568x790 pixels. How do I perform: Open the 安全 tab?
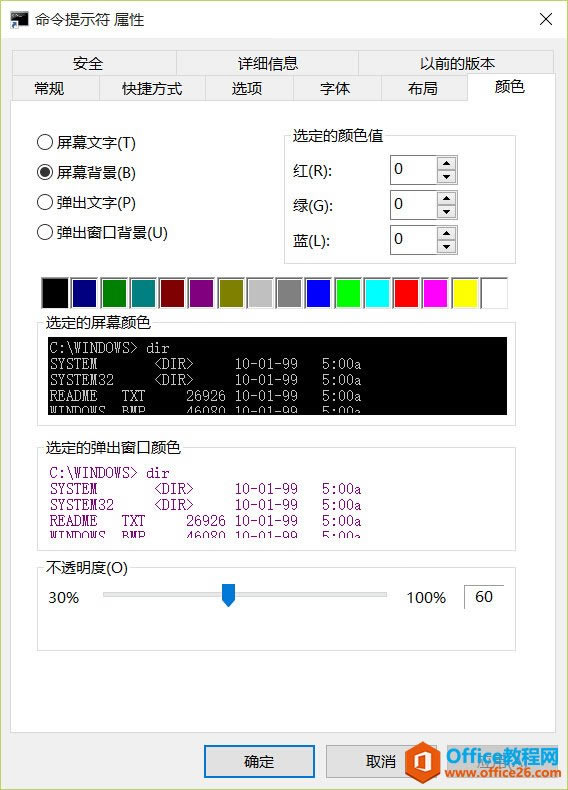(x=94, y=63)
